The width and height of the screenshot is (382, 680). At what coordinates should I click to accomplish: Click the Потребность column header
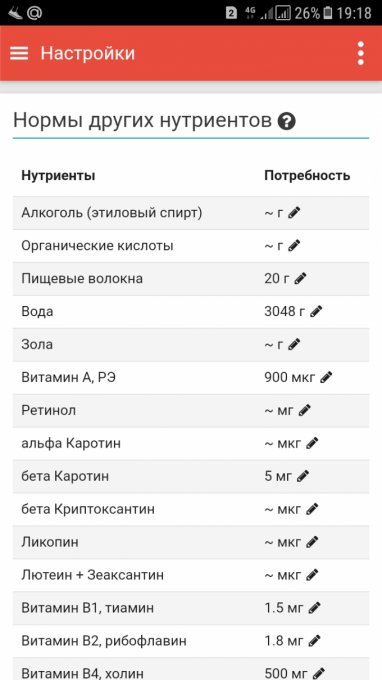pos(307,176)
